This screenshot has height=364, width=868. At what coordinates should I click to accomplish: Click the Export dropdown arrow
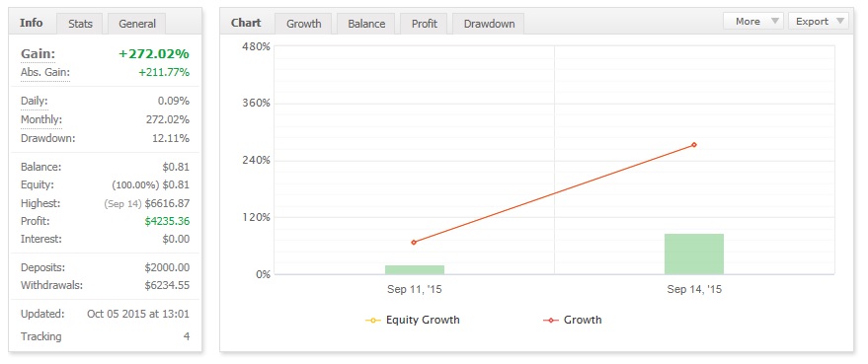(840, 21)
